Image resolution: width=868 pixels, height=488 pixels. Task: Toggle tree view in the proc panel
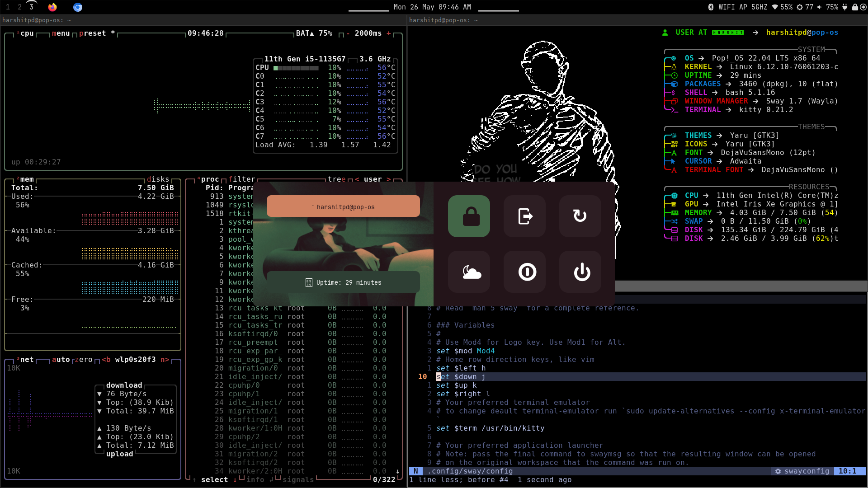point(337,179)
